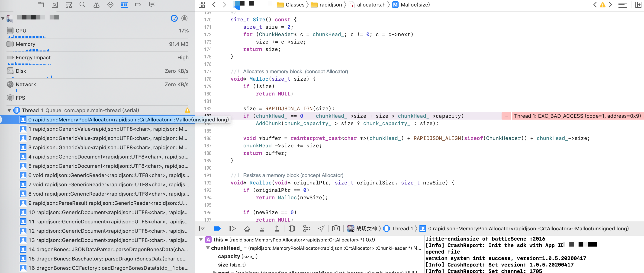Click the EXC_BAD_ACCESS error annotation
The height and width of the screenshot is (273, 644).
[576, 116]
